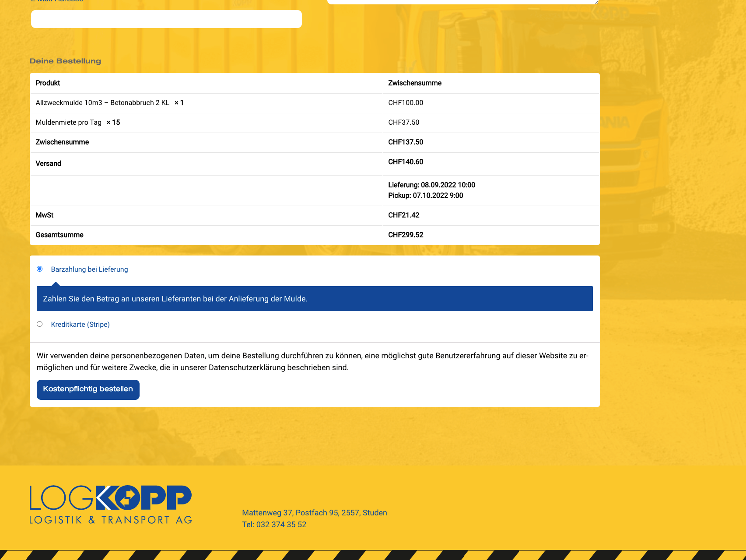Click the phone number 032 374 35 52
The image size is (746, 560).
click(281, 525)
